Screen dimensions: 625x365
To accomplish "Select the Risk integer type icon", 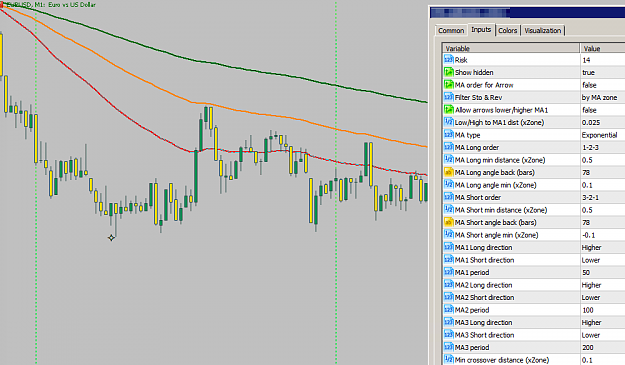I will [x=448, y=60].
